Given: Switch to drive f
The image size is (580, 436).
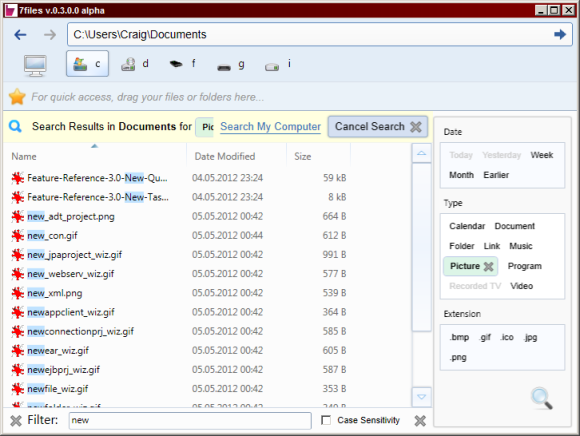Looking at the screenshot, I should click(x=183, y=64).
